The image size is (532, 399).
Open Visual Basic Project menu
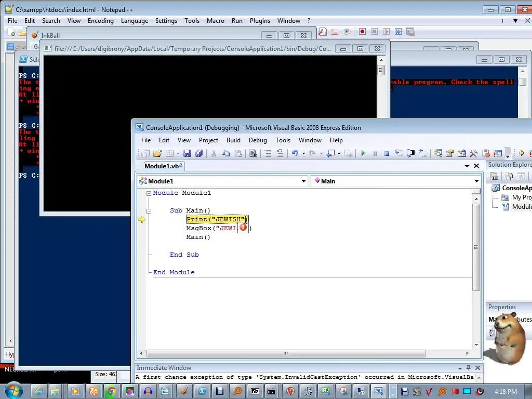208,140
